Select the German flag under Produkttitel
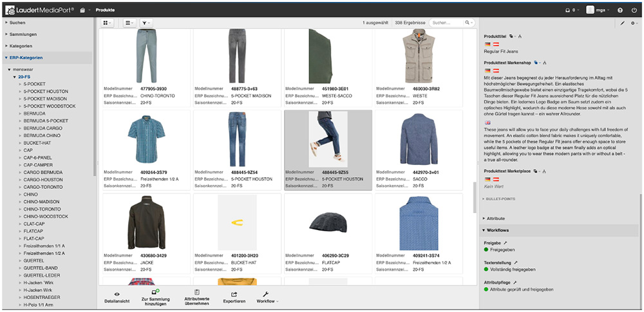The image size is (644, 312). click(488, 44)
